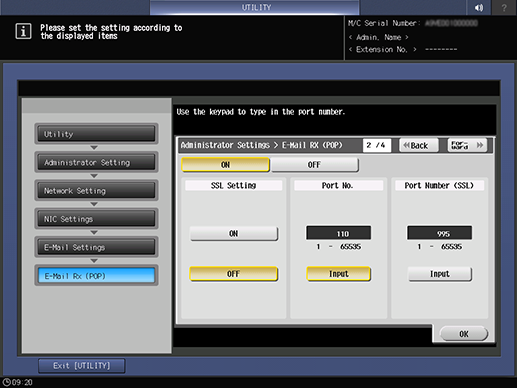Click the Administrator Settings > E-Mail RX (POP) title
Viewport: 517px width, 388px height.
pyautogui.click(x=262, y=145)
